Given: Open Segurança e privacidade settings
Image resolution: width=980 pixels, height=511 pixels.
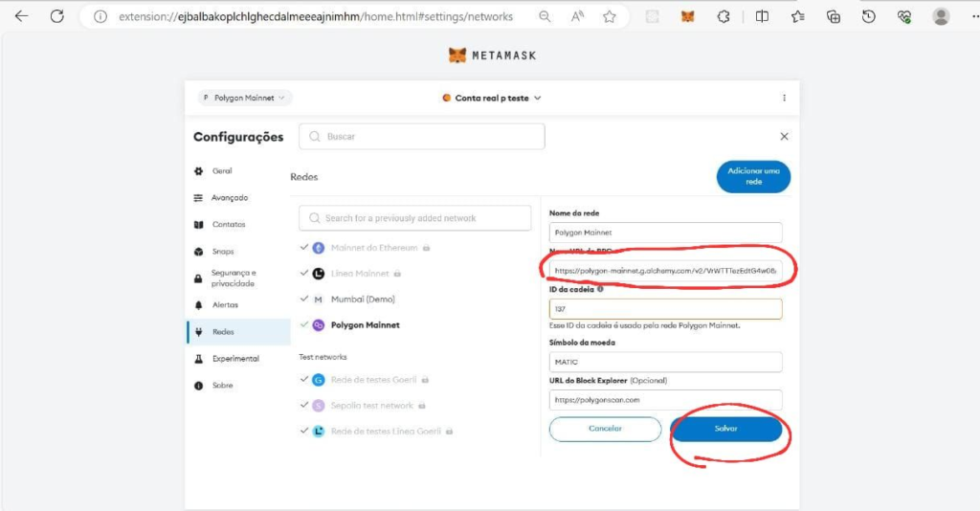Looking at the screenshot, I should click(234, 278).
